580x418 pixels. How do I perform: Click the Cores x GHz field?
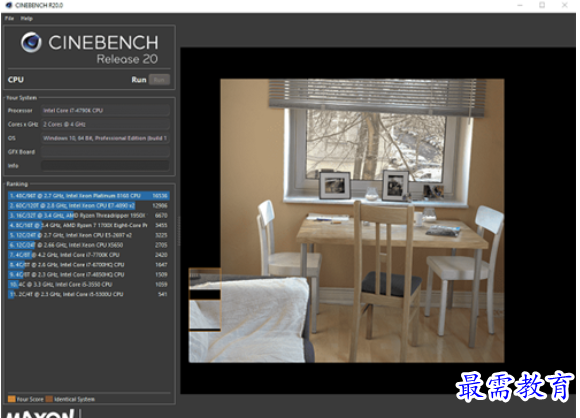click(x=105, y=124)
